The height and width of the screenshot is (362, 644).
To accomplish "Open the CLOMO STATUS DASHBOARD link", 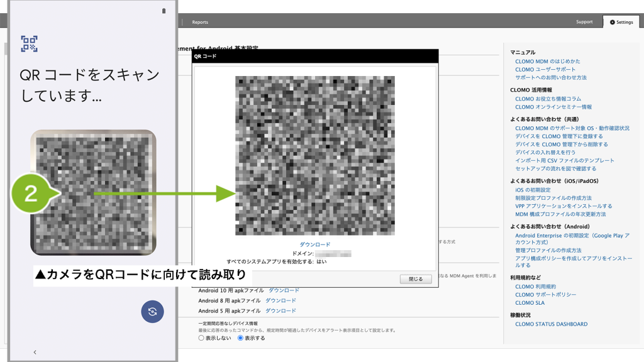I will point(552,324).
